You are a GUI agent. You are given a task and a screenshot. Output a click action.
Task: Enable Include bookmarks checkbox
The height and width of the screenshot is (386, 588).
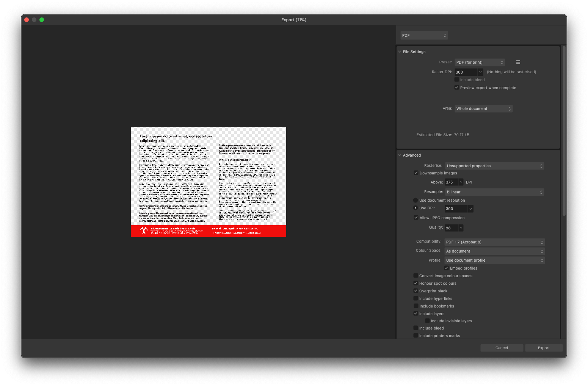[x=416, y=306]
